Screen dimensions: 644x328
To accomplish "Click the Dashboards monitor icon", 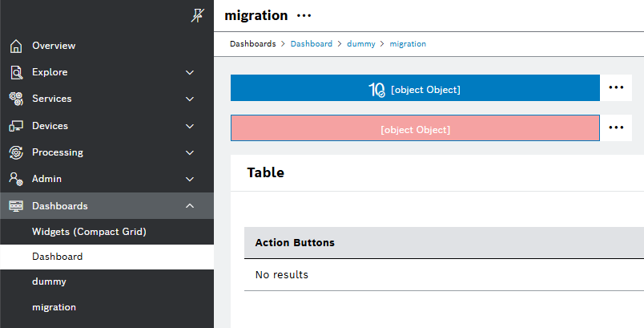I will [15, 206].
